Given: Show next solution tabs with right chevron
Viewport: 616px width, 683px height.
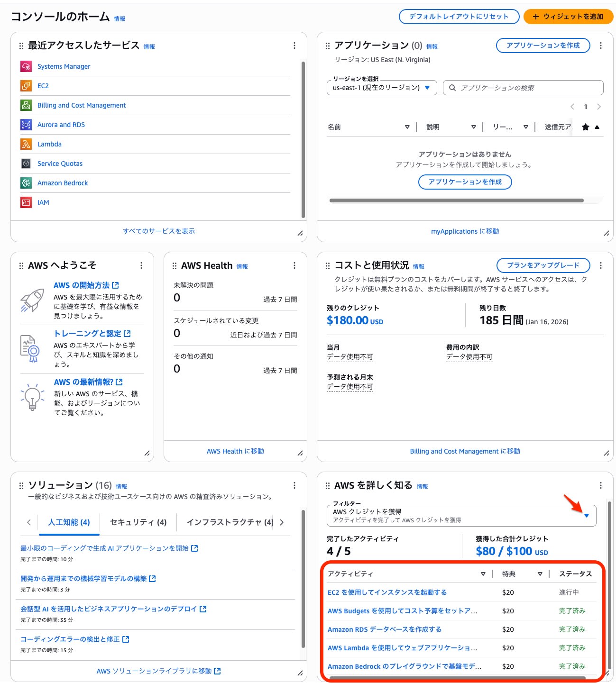Looking at the screenshot, I should 282,522.
